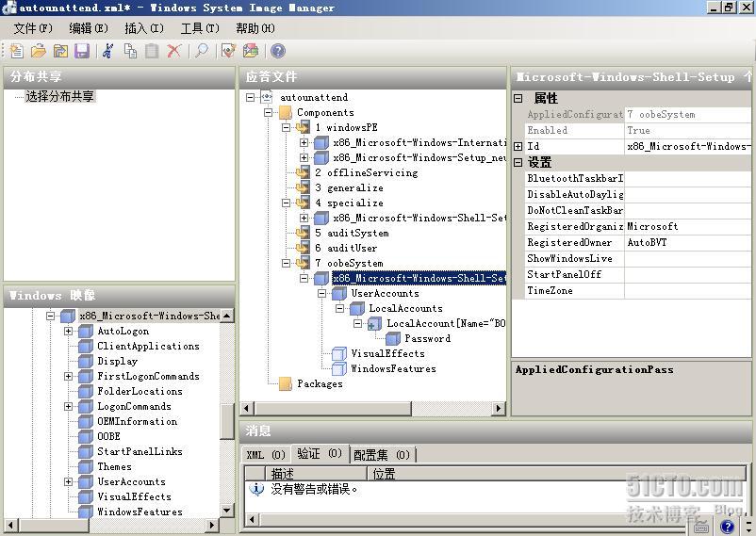This screenshot has height=536, width=756.
Task: Click the paste clipboard icon
Action: point(152,51)
